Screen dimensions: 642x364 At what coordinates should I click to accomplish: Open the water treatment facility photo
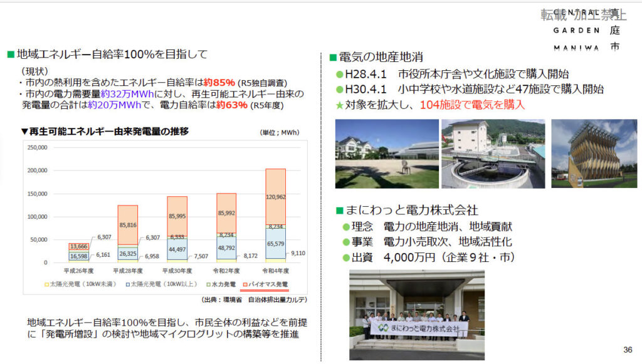493,153
